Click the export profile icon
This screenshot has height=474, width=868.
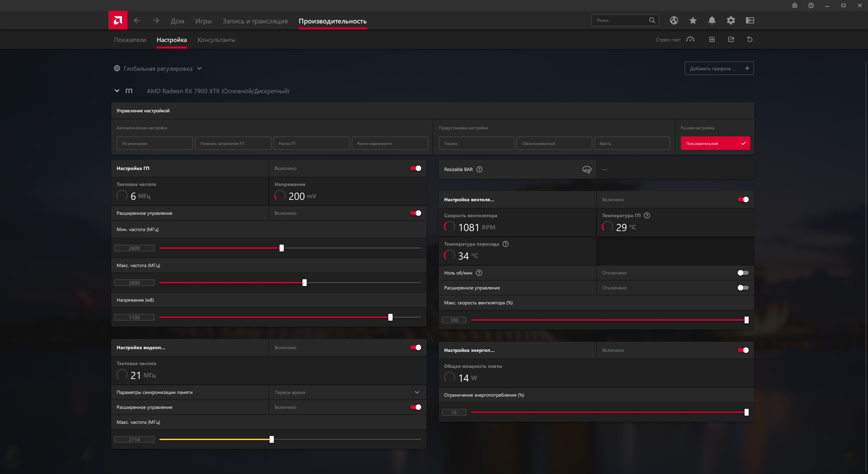(x=731, y=39)
